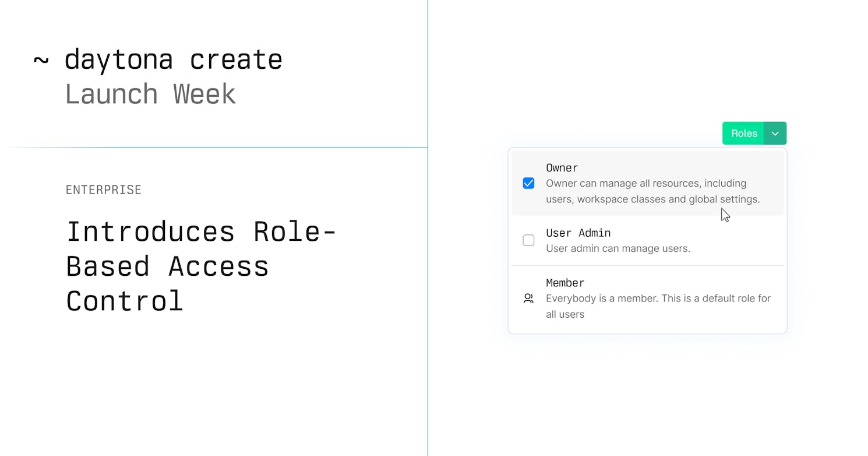Click the User admin description text
This screenshot has height=456, width=868.
(x=618, y=248)
